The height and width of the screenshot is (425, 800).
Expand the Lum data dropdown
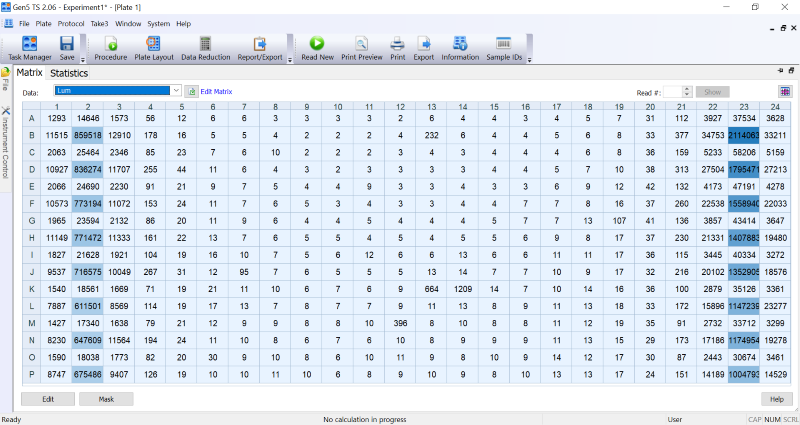tap(175, 91)
